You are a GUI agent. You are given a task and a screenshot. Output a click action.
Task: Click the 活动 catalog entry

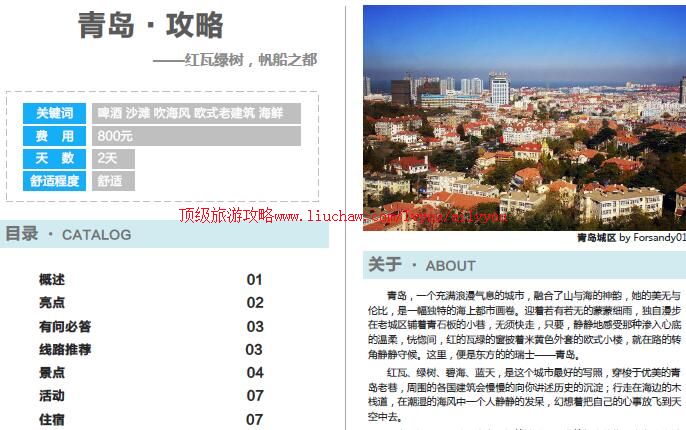tap(52, 396)
